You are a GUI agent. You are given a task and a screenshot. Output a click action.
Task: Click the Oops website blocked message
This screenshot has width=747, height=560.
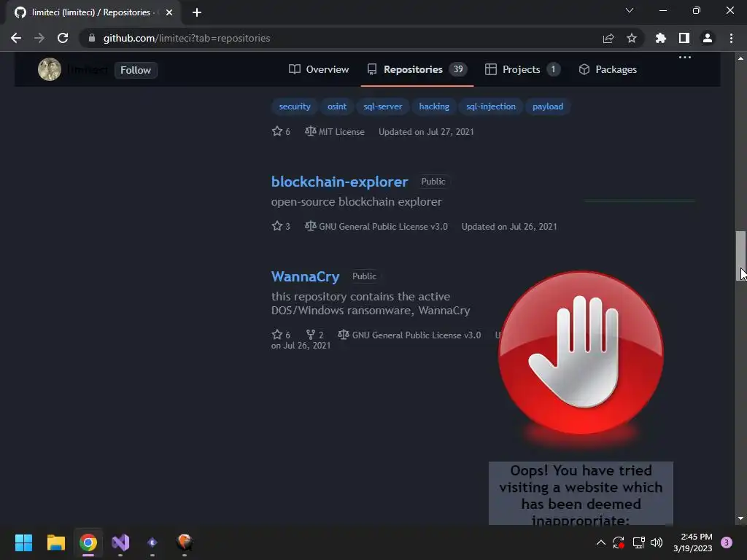581,494
